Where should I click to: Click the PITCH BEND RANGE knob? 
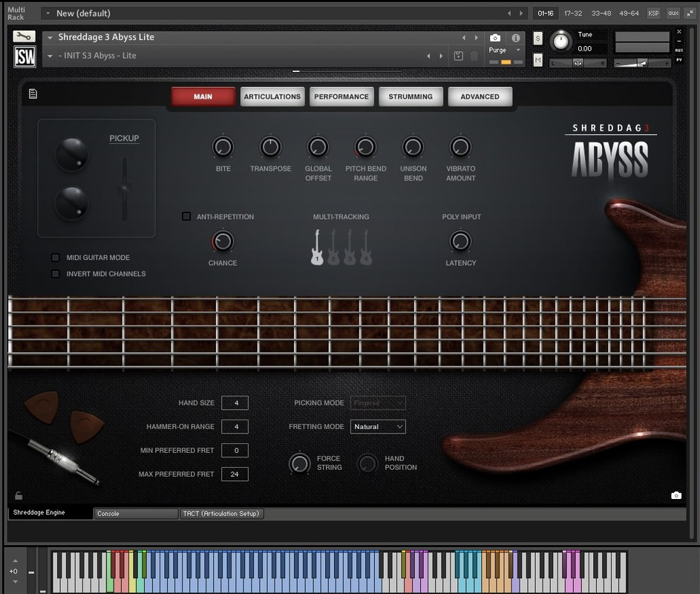[x=366, y=146]
